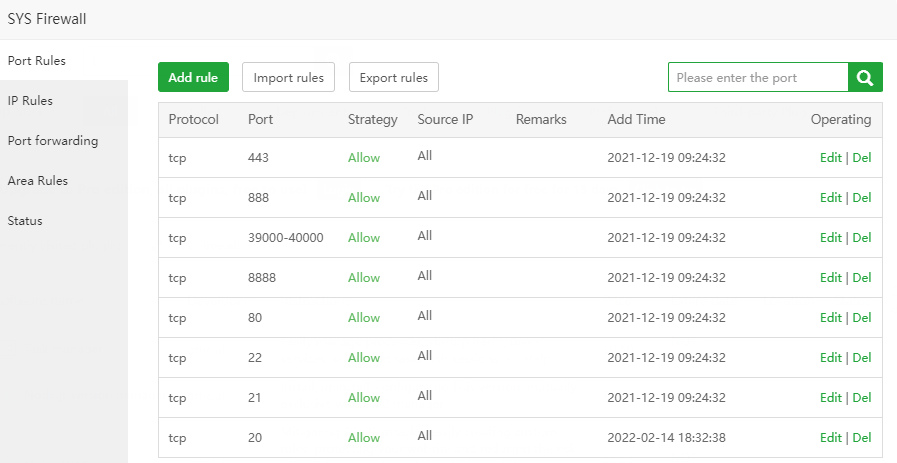Click the Add rule button
Viewport: 897px width, 463px height.
pyautogui.click(x=193, y=77)
